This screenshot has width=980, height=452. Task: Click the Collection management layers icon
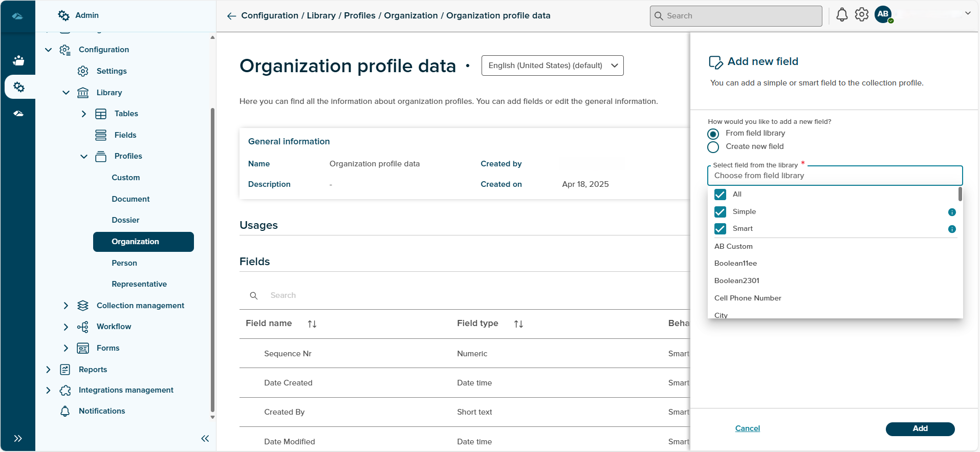pyautogui.click(x=83, y=306)
